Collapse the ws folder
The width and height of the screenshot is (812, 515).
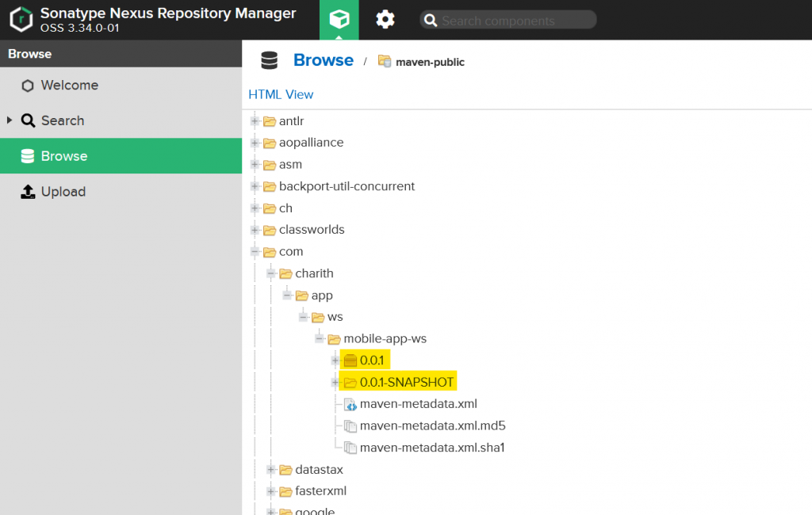pos(304,317)
